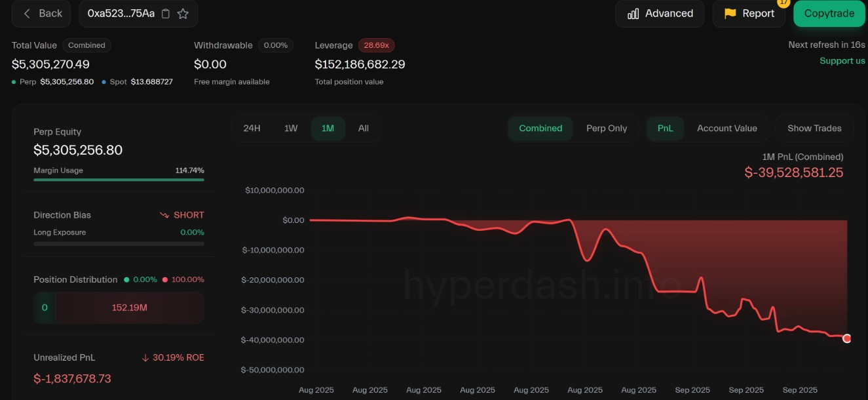Viewport: 868px width, 400px height.
Task: Click the Report notification badge
Action: coord(783,3)
